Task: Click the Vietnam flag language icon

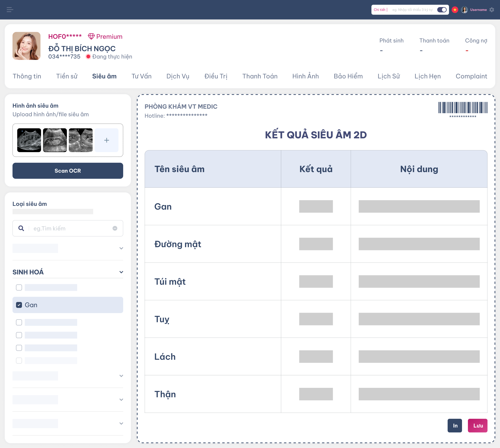Action: point(455,10)
